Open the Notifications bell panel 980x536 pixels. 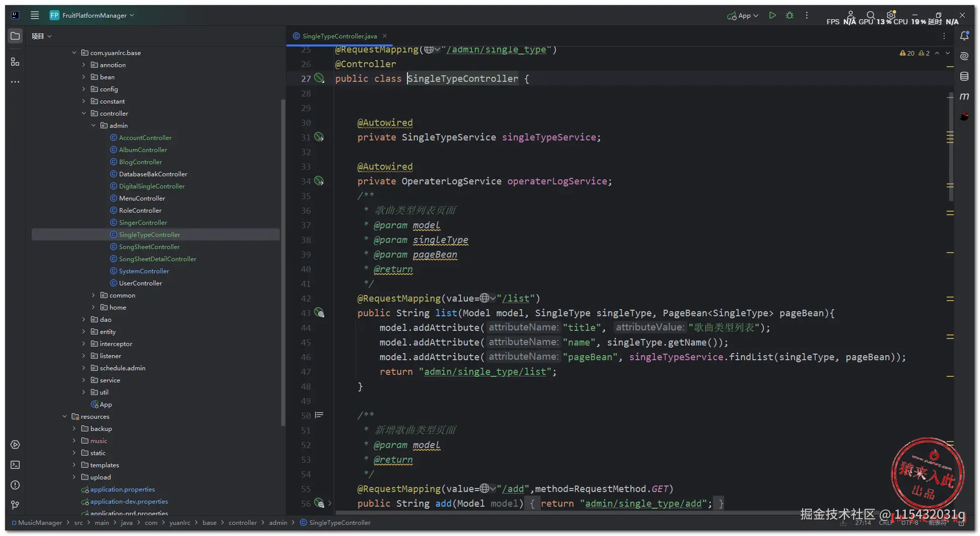tap(964, 36)
